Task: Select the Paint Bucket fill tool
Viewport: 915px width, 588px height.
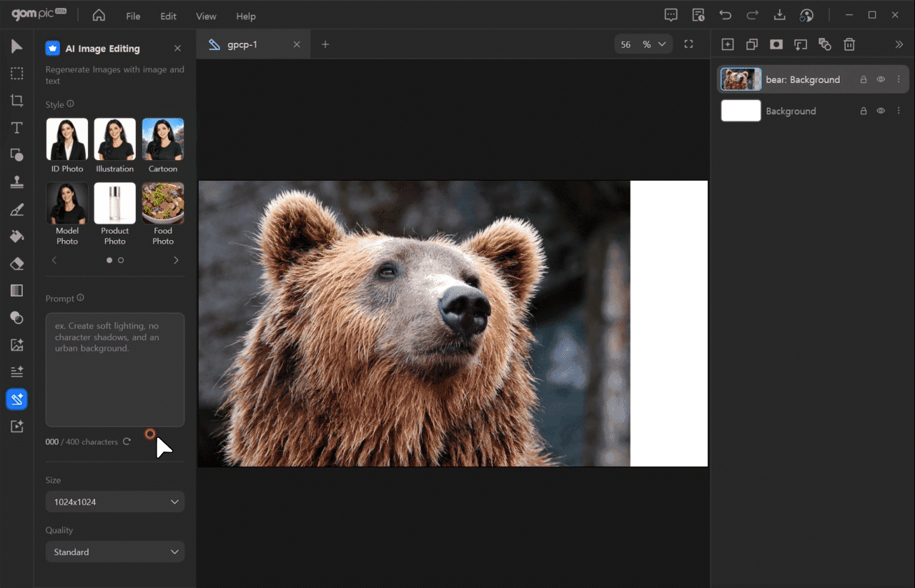Action: pos(16,236)
